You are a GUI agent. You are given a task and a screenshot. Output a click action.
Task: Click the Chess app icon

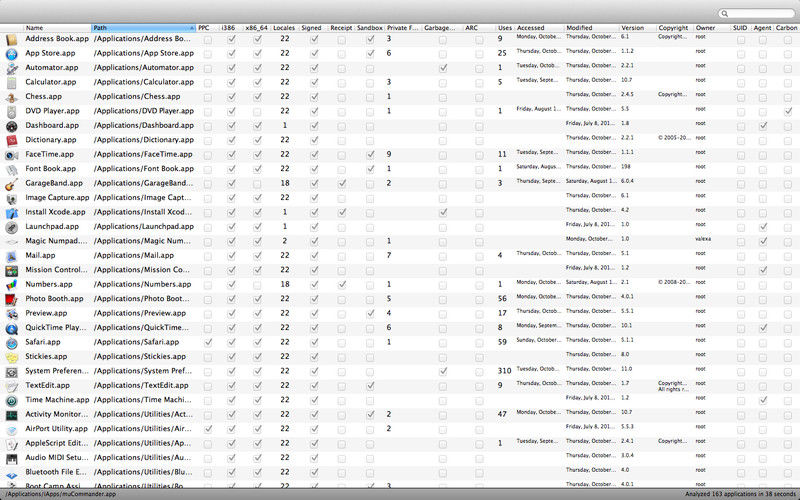11,97
